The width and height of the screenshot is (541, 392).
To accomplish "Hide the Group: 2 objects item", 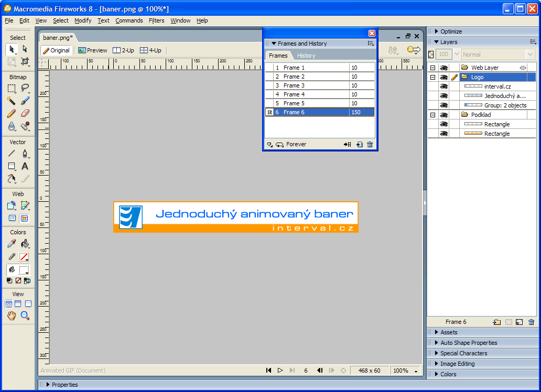I will [443, 105].
